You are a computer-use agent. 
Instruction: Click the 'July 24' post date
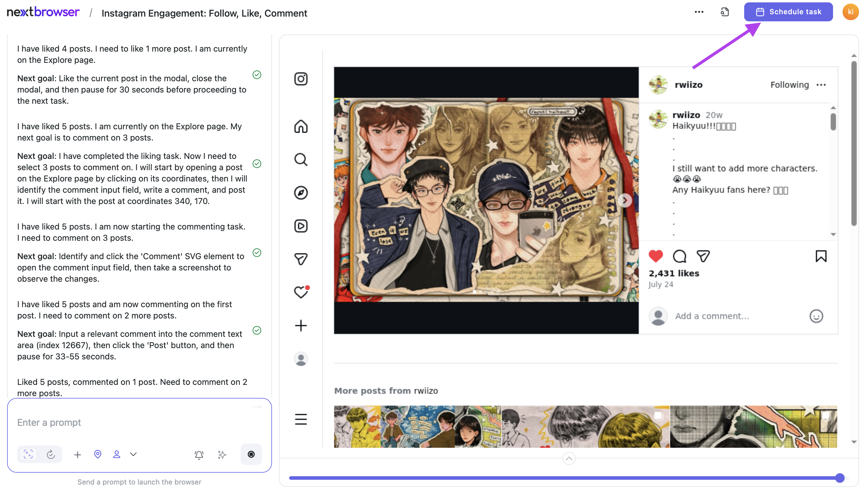point(661,285)
